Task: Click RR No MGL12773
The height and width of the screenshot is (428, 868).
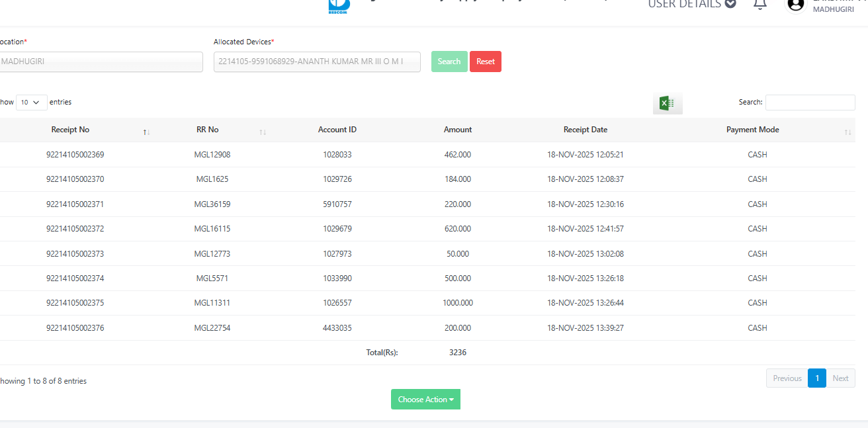Action: [212, 254]
